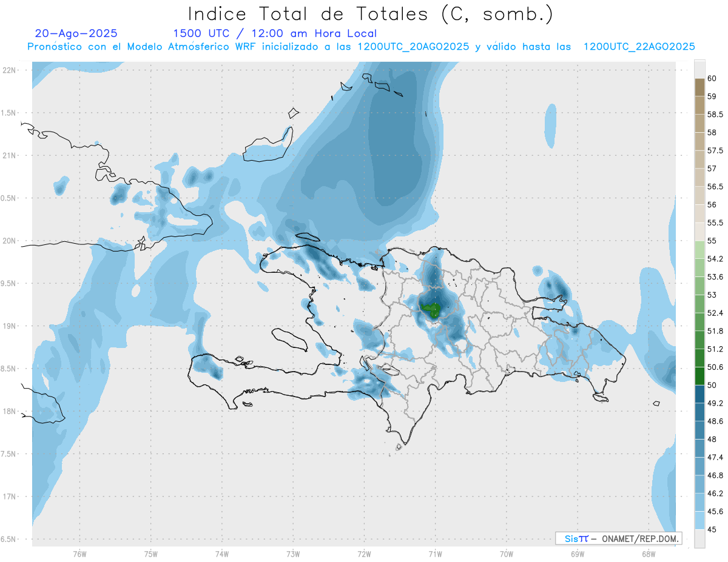Click the colorbar value 58.5
Viewport: 728px width, 562px height.
coord(715,114)
